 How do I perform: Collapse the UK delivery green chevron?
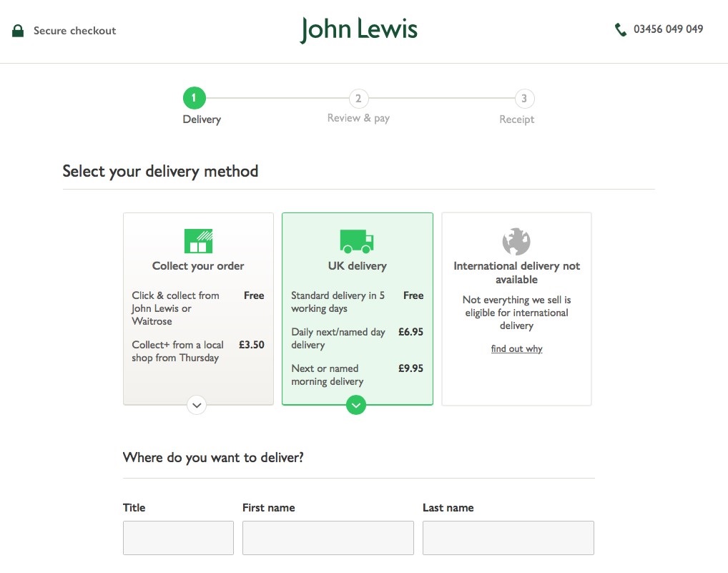(356, 405)
